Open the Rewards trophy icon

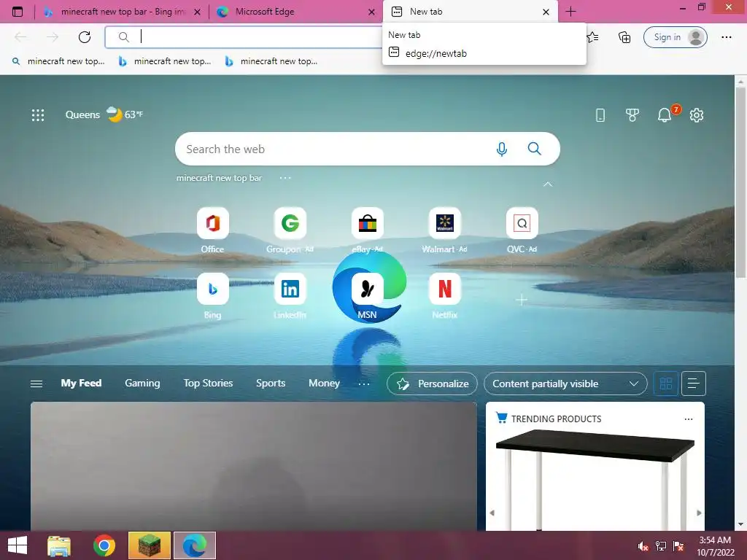point(632,114)
